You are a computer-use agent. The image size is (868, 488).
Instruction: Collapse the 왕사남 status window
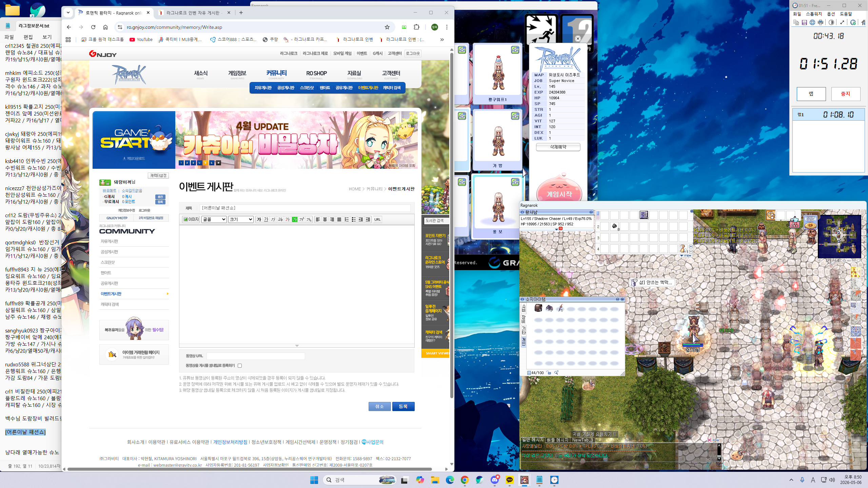[x=591, y=212]
